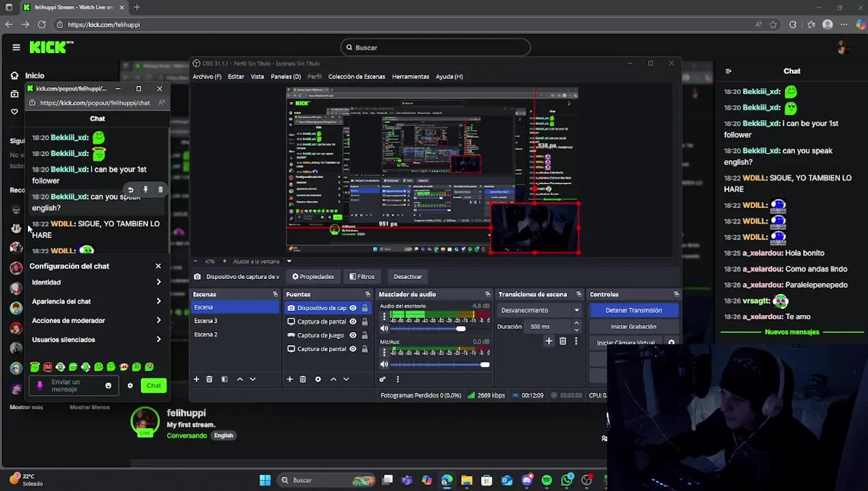The width and height of the screenshot is (868, 491).
Task: Open source Filtros button
Action: 362,277
